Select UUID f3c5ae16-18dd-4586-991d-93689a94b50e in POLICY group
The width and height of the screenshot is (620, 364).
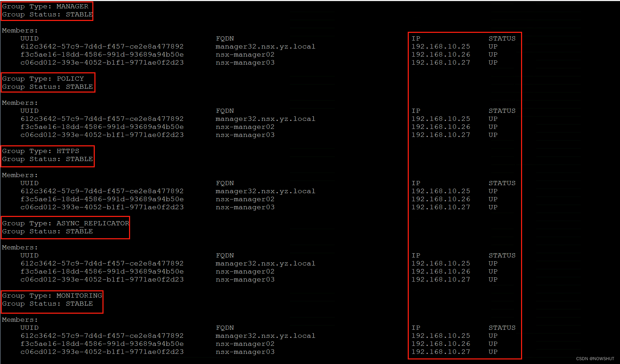pos(102,127)
